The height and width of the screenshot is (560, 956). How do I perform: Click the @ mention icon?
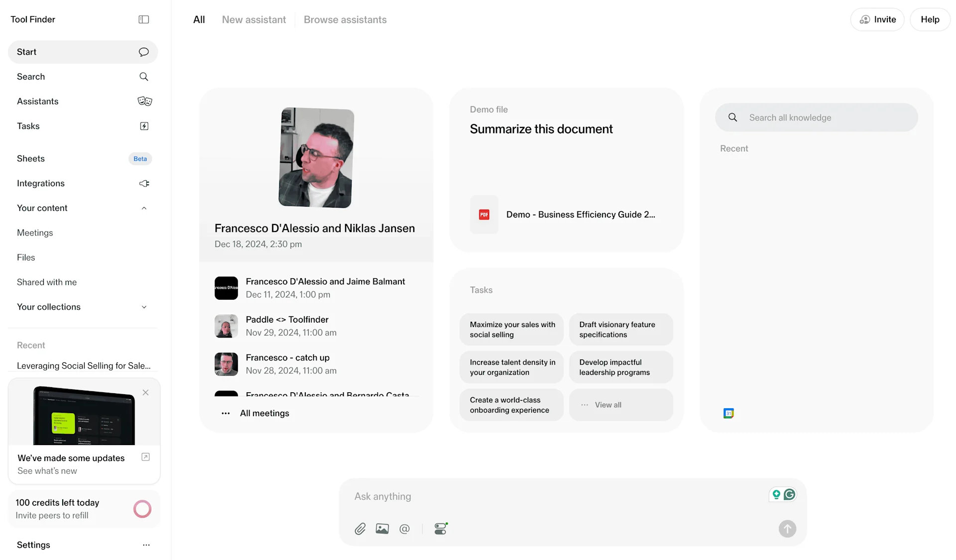pyautogui.click(x=404, y=529)
